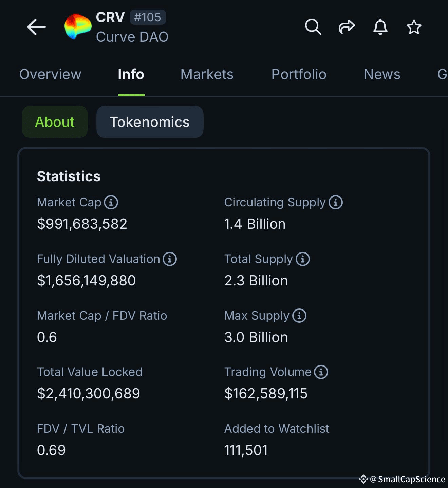Tap the #105 rank badge

[x=148, y=17]
